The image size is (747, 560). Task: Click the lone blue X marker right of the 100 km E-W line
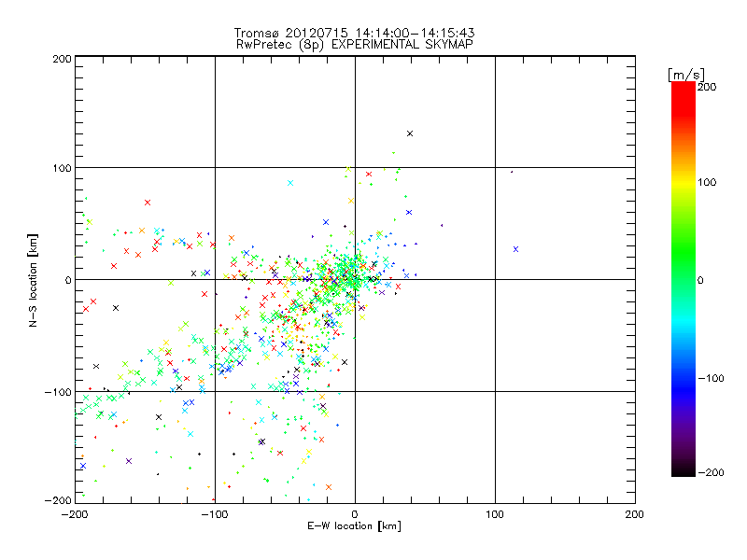point(515,249)
